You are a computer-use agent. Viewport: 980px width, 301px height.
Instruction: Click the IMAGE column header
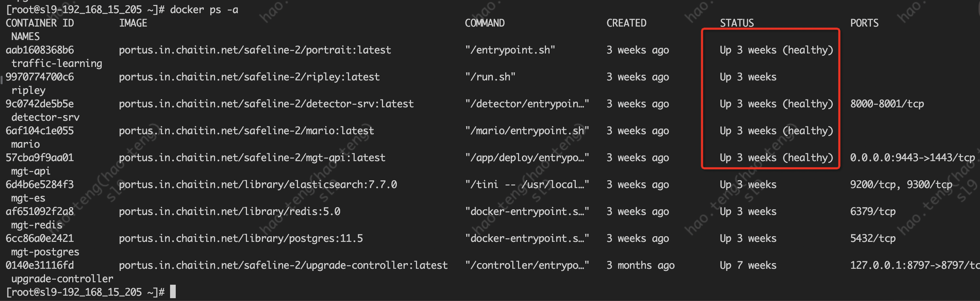click(x=133, y=23)
